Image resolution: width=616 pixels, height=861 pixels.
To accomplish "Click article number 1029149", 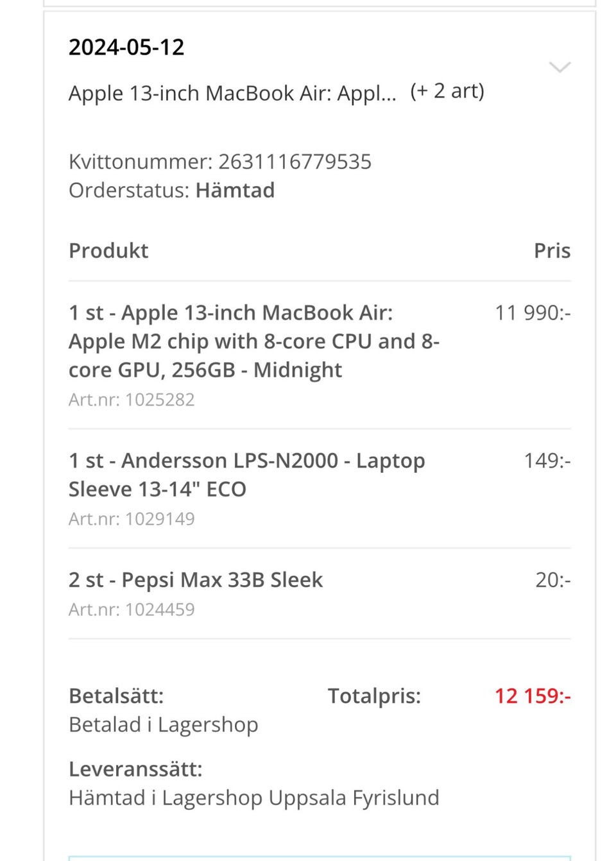I will coord(159,519).
